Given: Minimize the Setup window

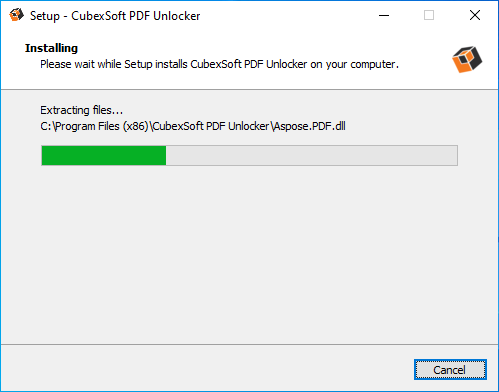Looking at the screenshot, I should pos(384,15).
